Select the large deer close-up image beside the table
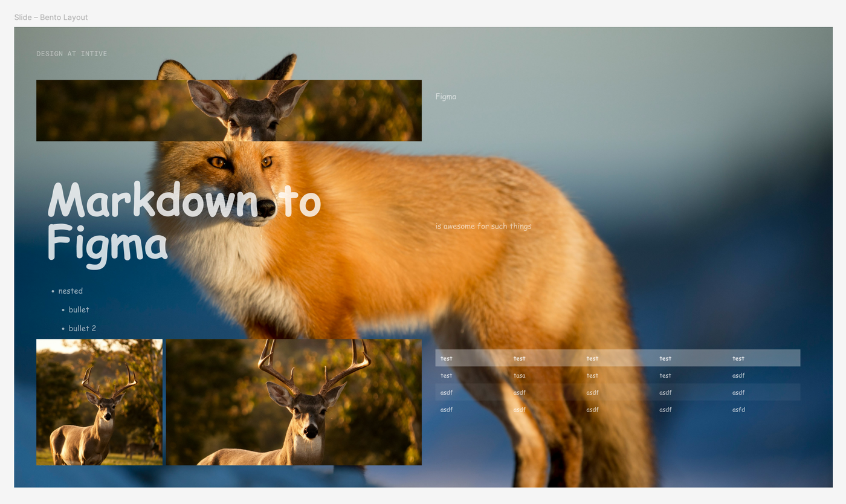Viewport: 846px width, 504px height. (294, 402)
